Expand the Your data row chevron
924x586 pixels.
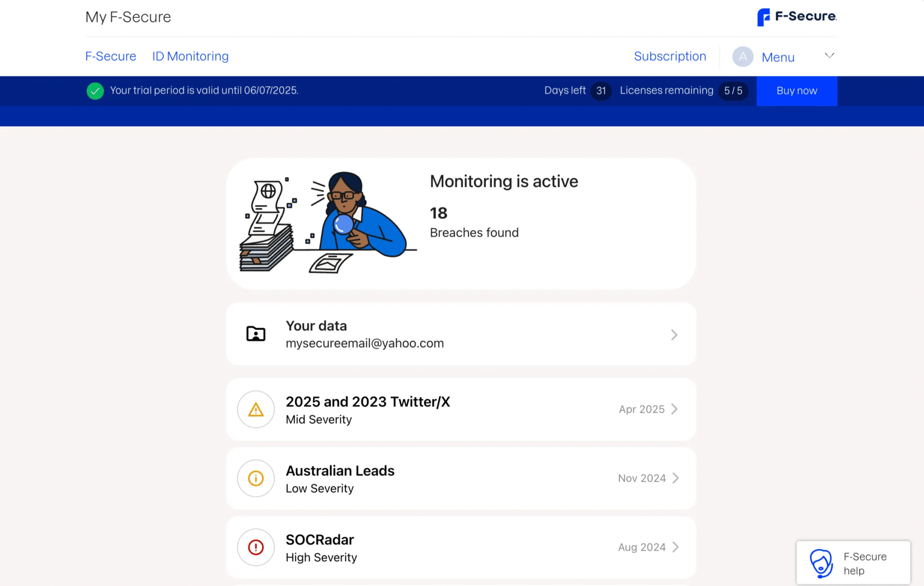(x=674, y=335)
